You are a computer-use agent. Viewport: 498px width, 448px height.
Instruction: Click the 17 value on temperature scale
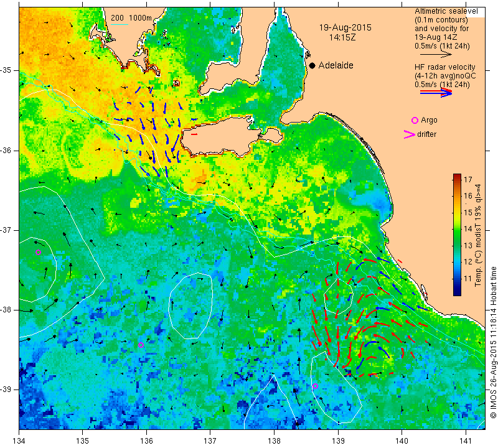[x=468, y=179]
